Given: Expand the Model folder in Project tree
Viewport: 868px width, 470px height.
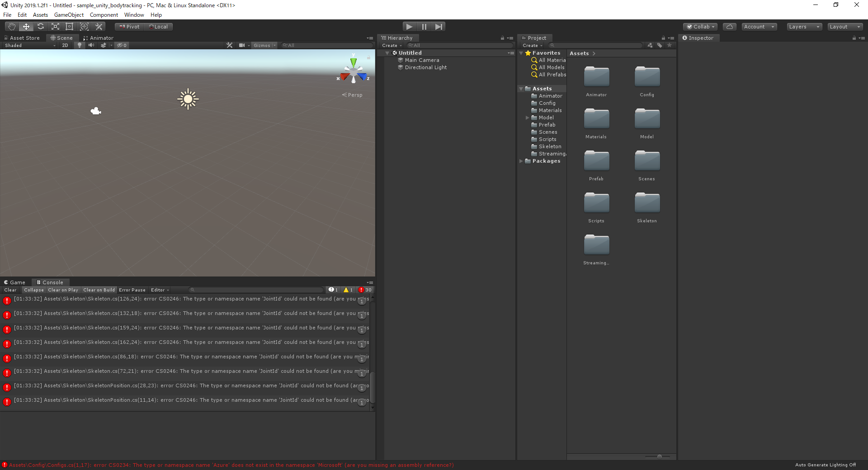Looking at the screenshot, I should tap(528, 117).
